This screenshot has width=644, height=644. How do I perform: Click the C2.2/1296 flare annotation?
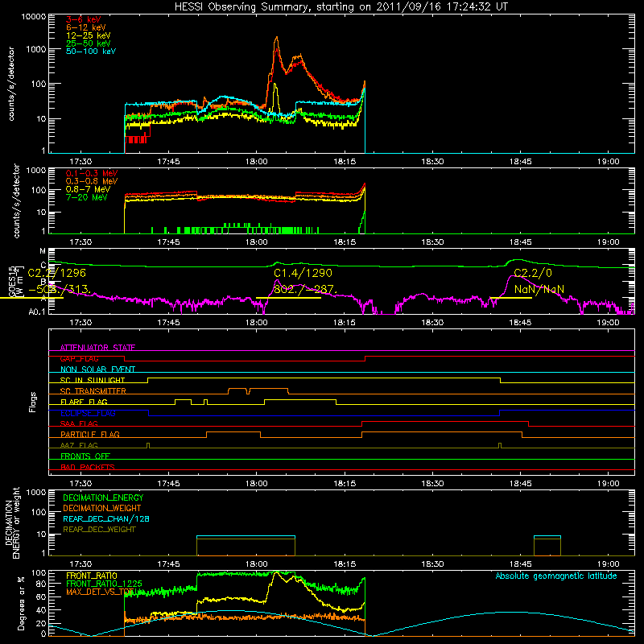(x=57, y=273)
